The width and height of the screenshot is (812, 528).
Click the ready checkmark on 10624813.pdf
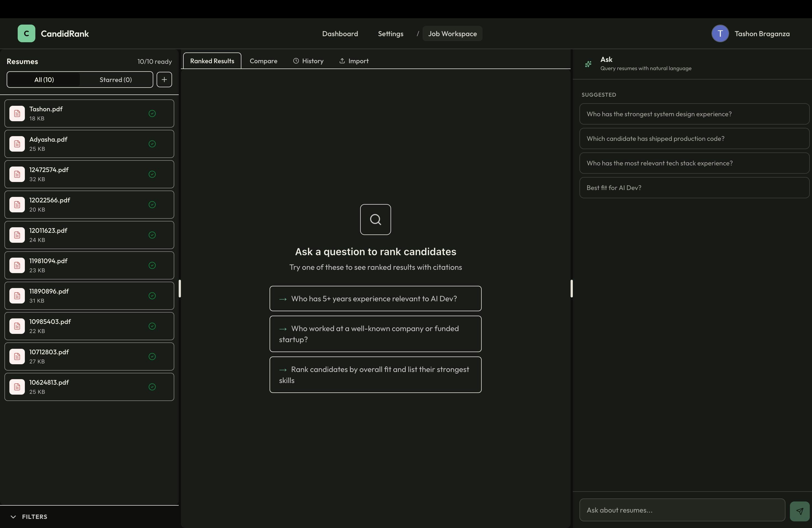point(152,387)
